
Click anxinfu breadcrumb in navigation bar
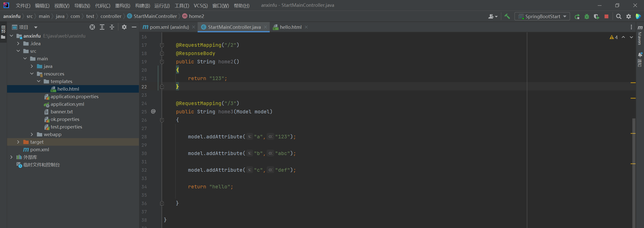(12, 16)
